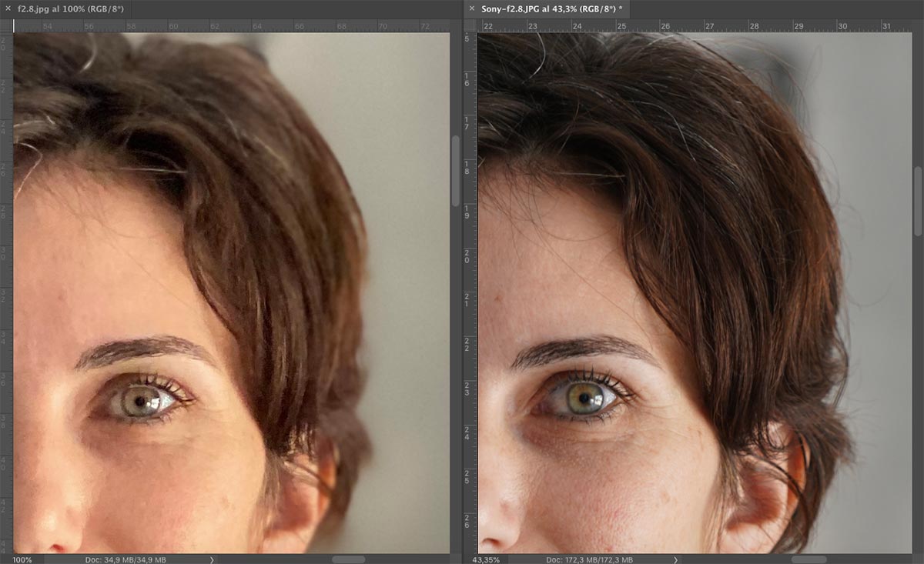The width and height of the screenshot is (924, 564).
Task: Click the 100% zoom level field
Action: point(22,559)
